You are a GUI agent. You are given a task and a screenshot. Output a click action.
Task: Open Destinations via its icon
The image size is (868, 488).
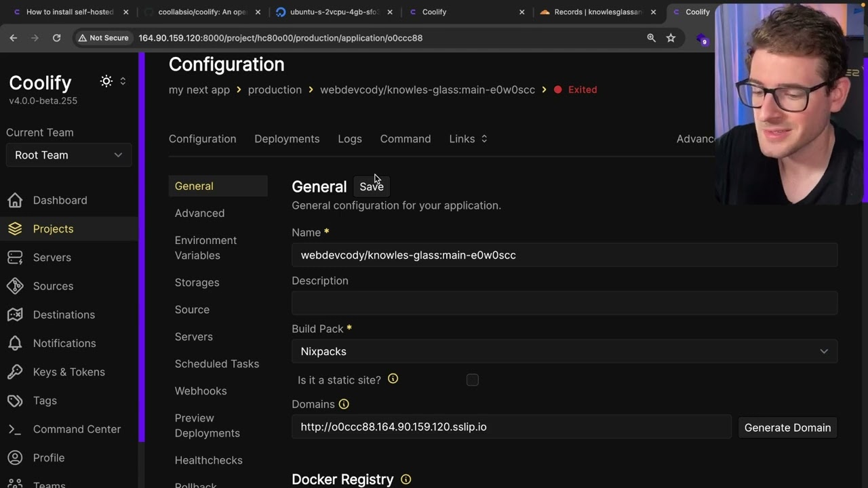click(15, 314)
